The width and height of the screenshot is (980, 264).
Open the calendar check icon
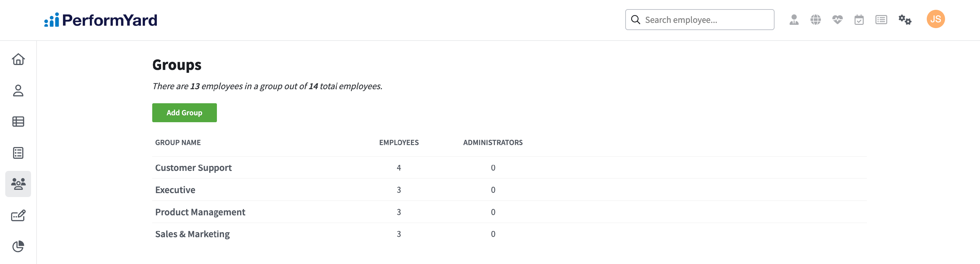click(859, 20)
